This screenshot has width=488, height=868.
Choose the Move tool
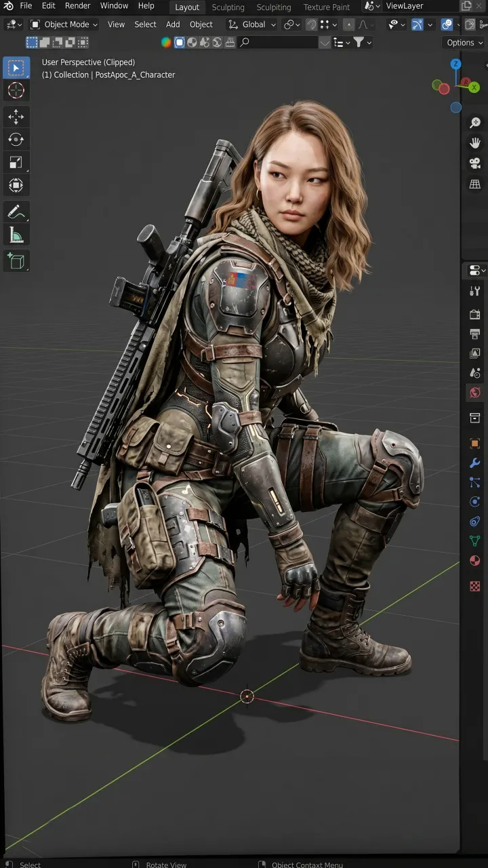[16, 117]
